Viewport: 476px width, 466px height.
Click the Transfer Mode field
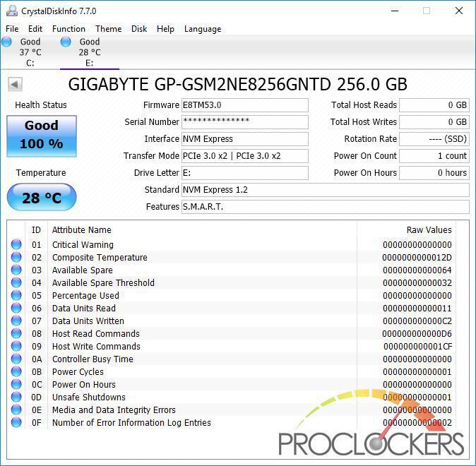[244, 156]
